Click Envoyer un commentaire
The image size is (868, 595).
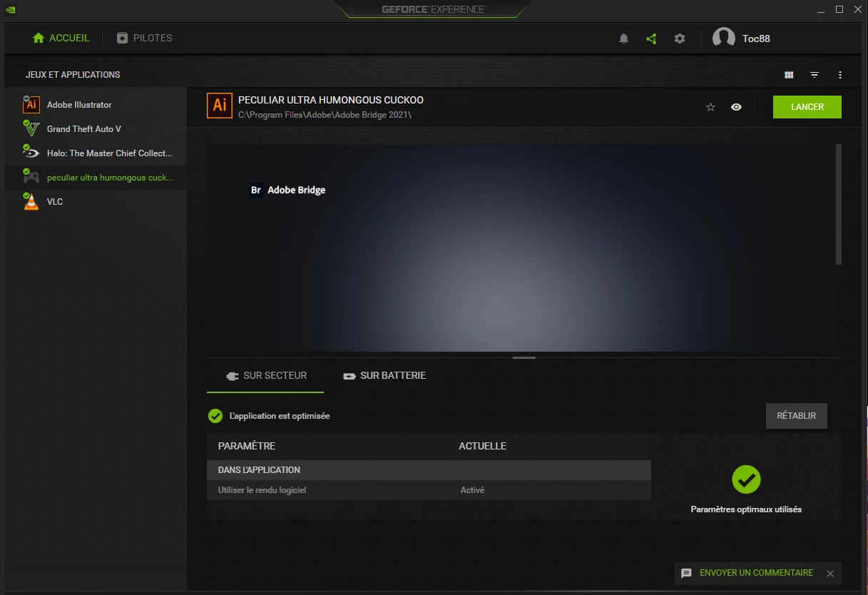[x=756, y=573]
